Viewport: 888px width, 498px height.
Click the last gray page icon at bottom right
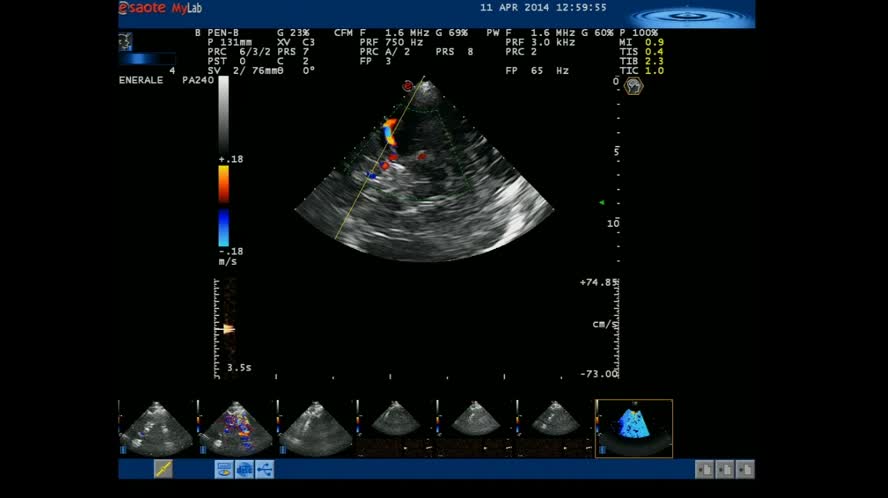(745, 468)
